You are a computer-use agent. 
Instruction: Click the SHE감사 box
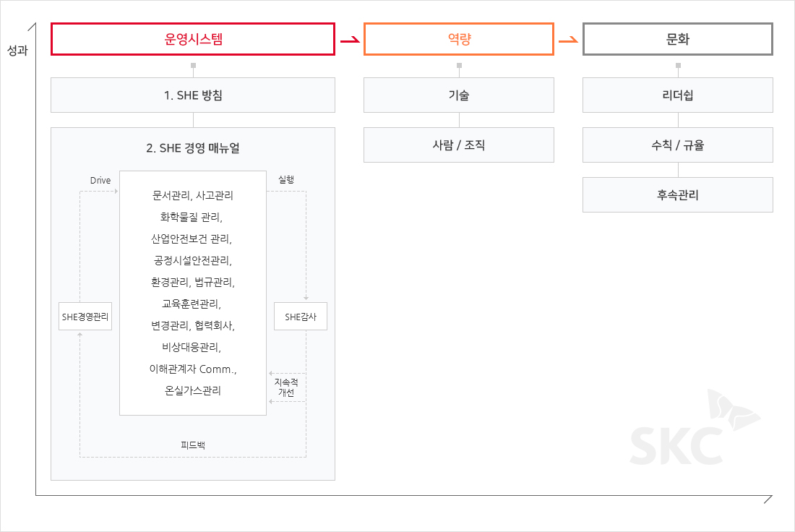tap(301, 317)
